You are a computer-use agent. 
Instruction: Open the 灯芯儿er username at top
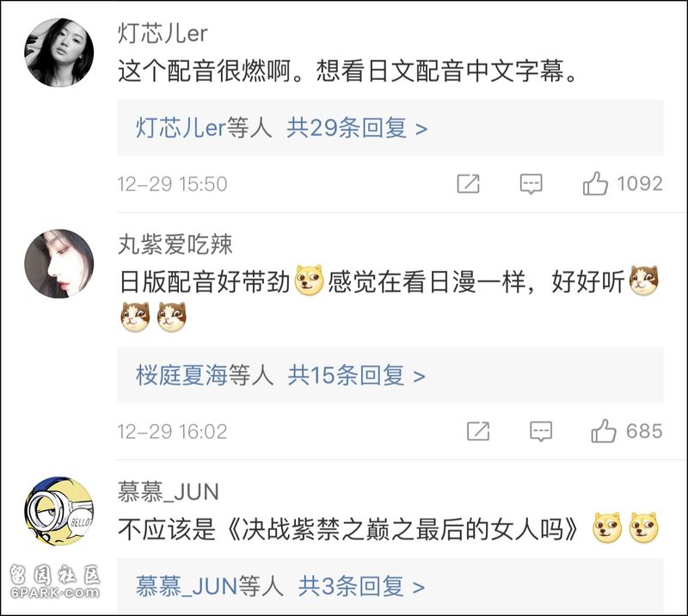point(163,33)
